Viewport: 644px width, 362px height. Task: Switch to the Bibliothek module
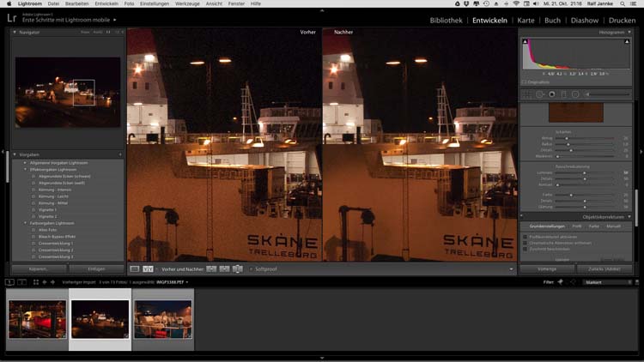pyautogui.click(x=446, y=20)
